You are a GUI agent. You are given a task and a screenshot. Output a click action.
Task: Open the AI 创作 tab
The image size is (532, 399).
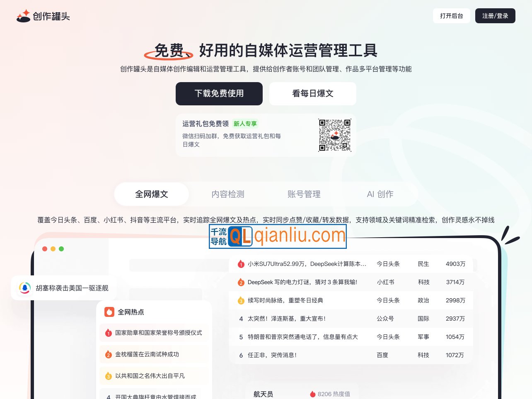coord(380,194)
